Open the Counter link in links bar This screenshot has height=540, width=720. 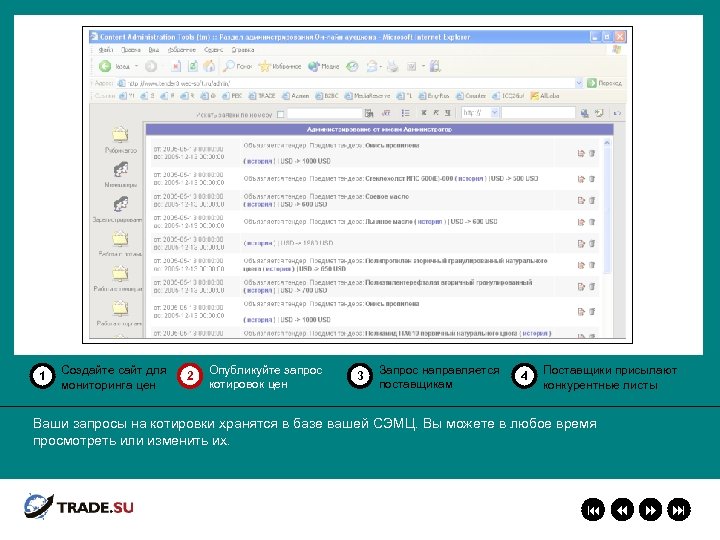[x=471, y=96]
